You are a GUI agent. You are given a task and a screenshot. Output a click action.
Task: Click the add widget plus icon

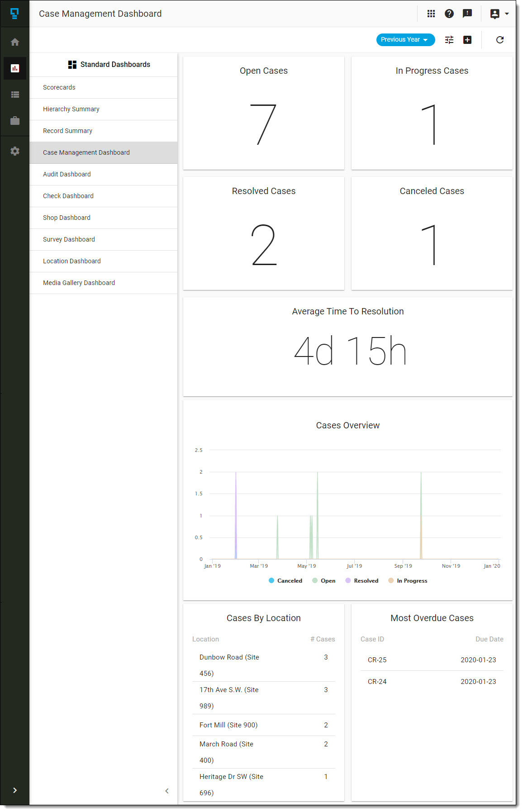point(467,40)
